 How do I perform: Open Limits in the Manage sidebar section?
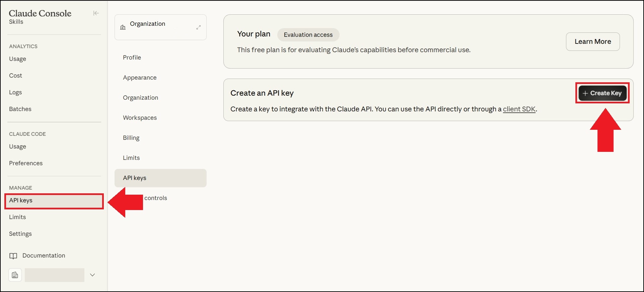17,217
